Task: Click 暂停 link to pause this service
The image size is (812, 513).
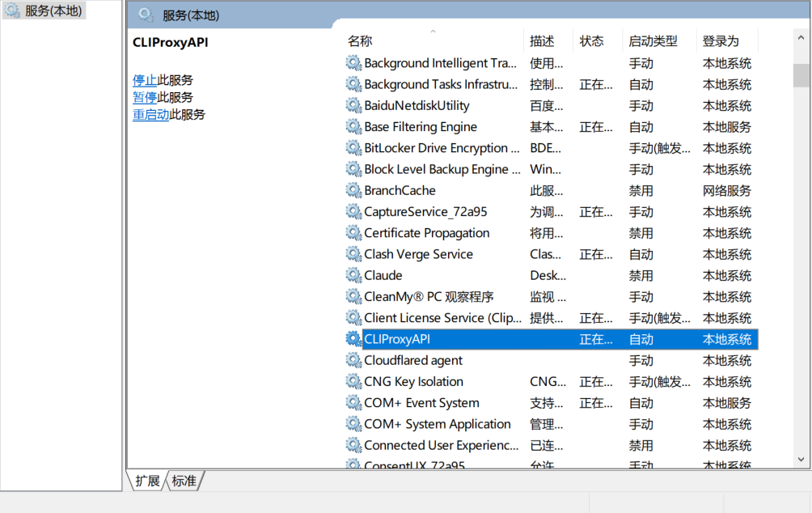Action: click(x=145, y=97)
